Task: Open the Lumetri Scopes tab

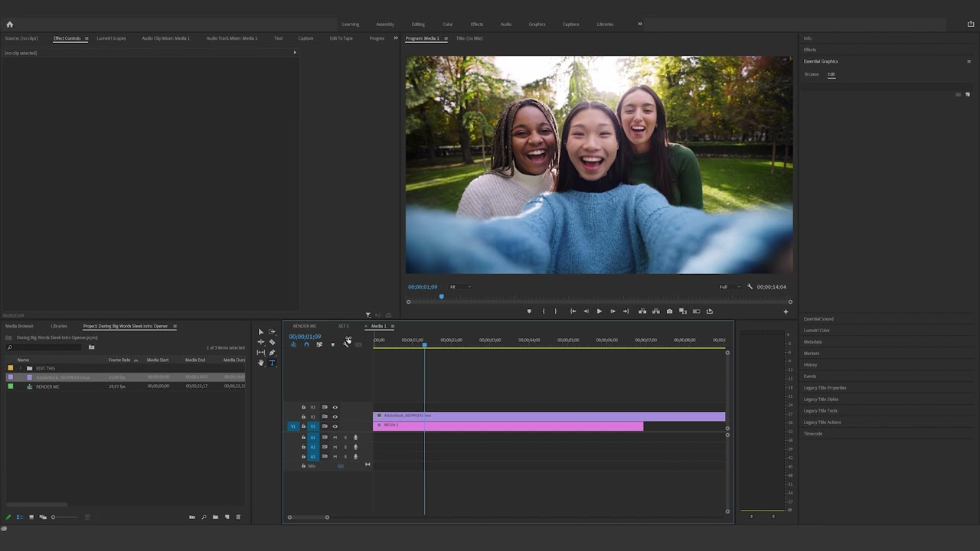Action: pyautogui.click(x=111, y=38)
